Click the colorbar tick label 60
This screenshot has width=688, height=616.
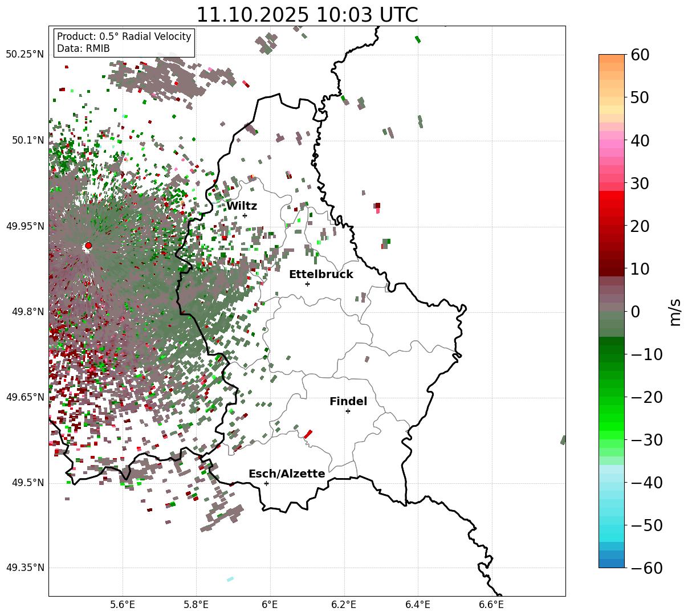point(641,55)
